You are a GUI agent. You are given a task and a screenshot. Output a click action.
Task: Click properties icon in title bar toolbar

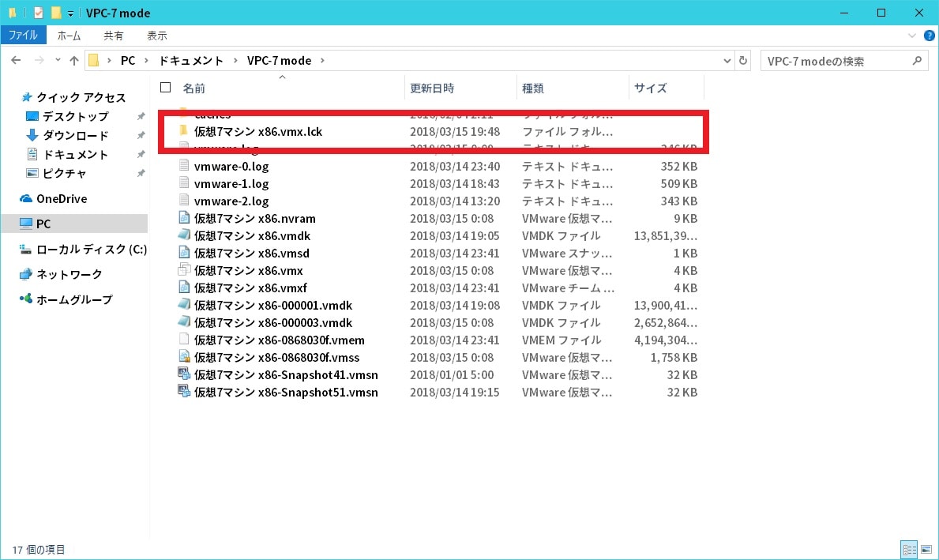[39, 13]
